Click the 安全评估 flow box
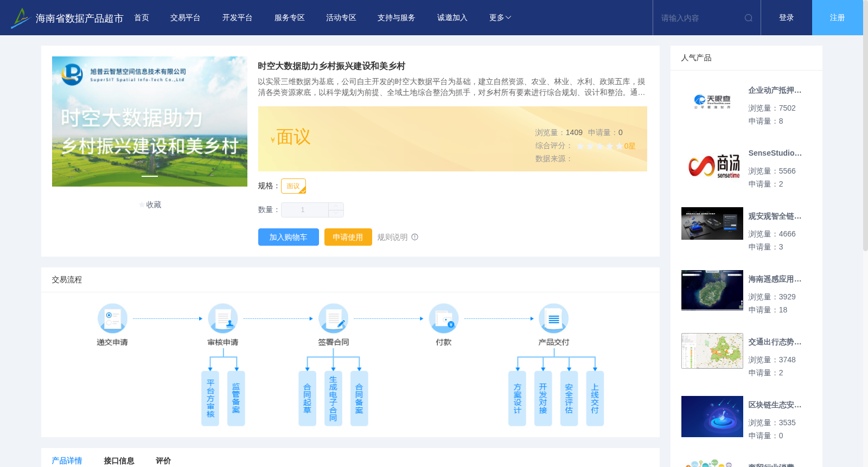The height and width of the screenshot is (467, 868). point(569,399)
